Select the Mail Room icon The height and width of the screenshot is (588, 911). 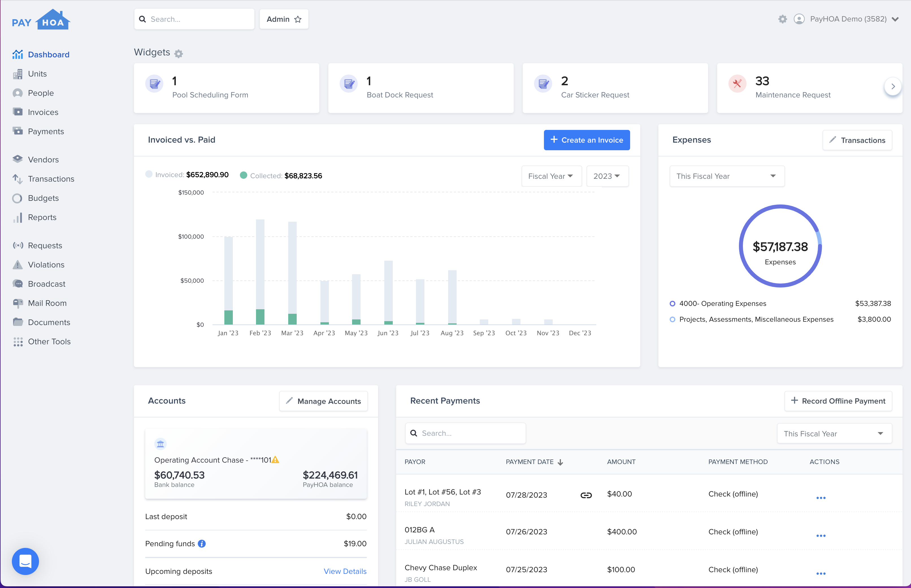pyautogui.click(x=18, y=303)
